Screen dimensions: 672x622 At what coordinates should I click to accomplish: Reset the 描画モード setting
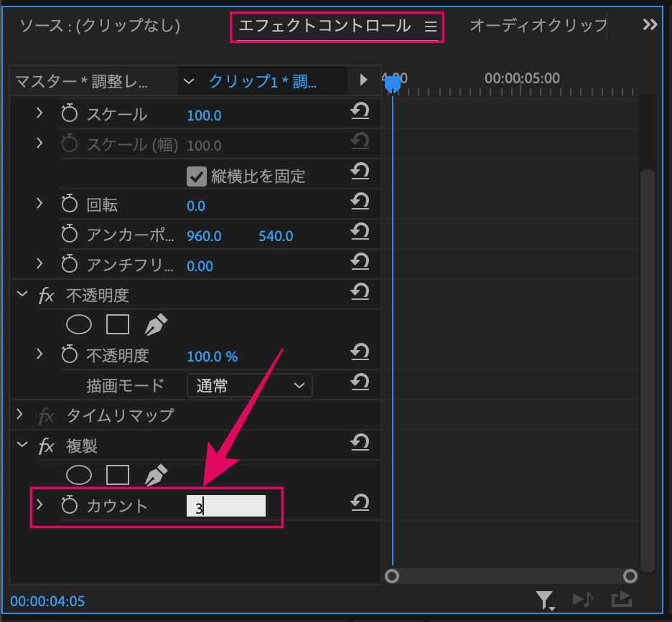tap(360, 382)
